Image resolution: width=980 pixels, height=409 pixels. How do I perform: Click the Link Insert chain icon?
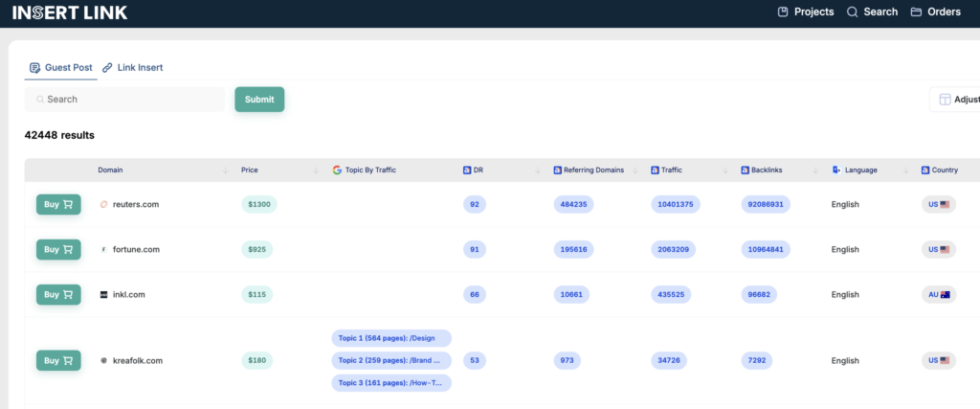point(107,68)
